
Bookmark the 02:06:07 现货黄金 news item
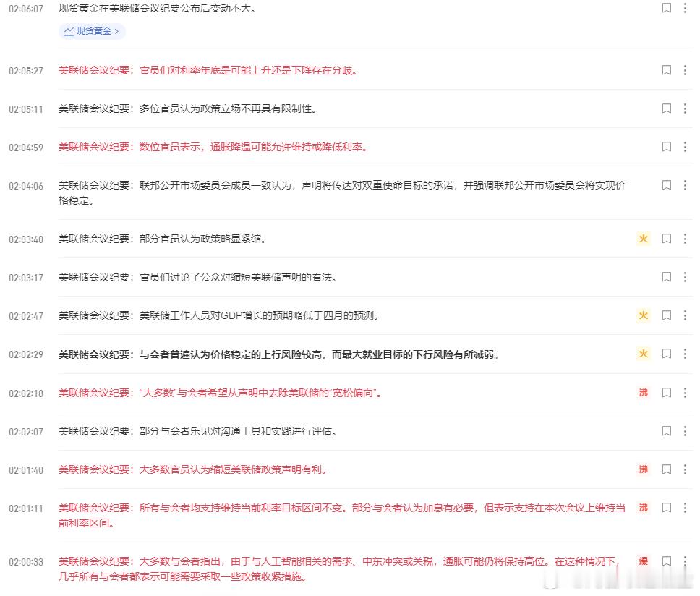point(667,8)
